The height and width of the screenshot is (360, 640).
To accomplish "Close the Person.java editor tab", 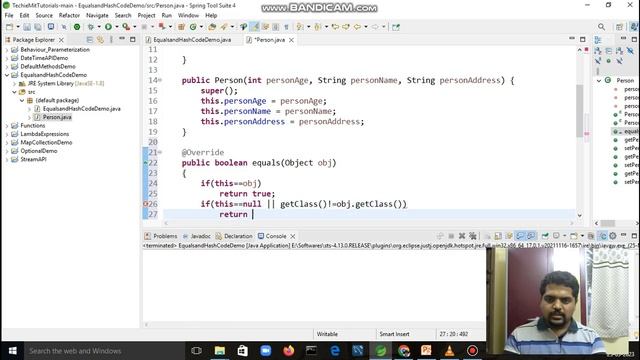I will click(x=291, y=40).
